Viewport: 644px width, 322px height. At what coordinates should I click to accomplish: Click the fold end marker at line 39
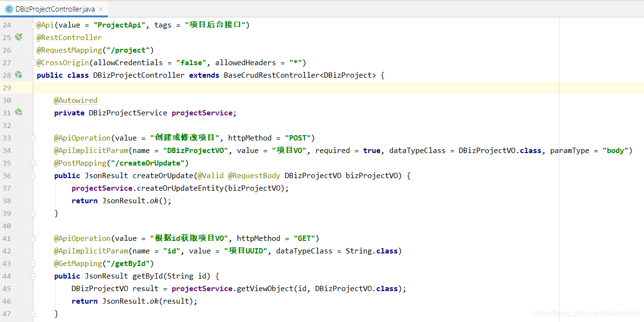pos(33,213)
